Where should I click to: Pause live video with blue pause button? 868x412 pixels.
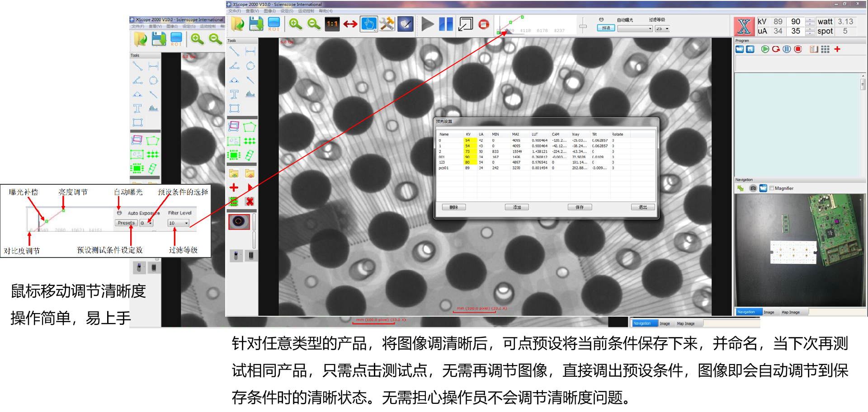pyautogui.click(x=446, y=24)
